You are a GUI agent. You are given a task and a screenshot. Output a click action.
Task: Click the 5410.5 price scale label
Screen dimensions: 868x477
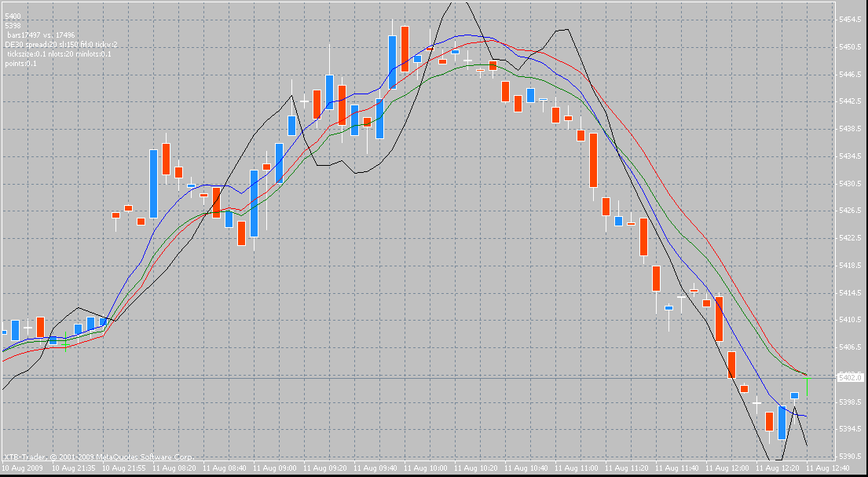(x=849, y=320)
